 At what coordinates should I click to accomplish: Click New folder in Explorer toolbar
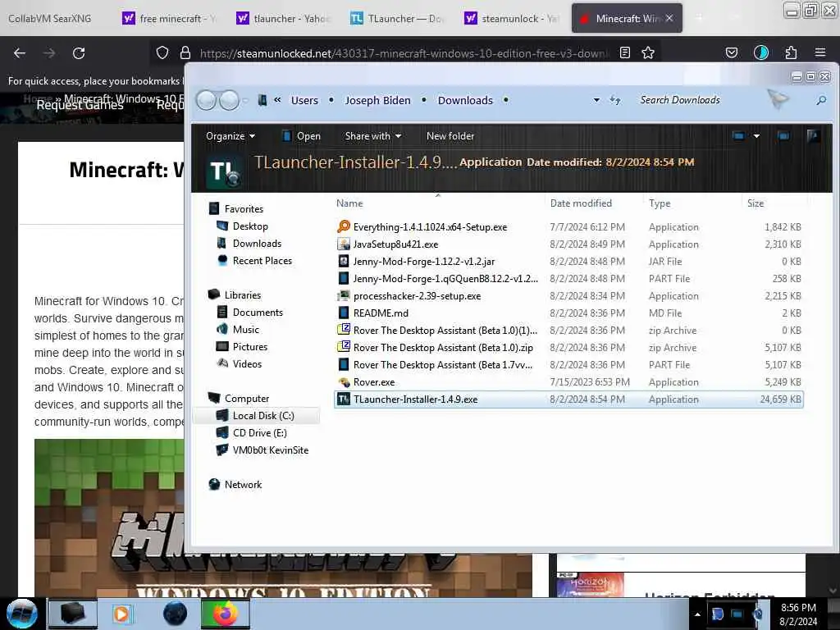pos(450,136)
